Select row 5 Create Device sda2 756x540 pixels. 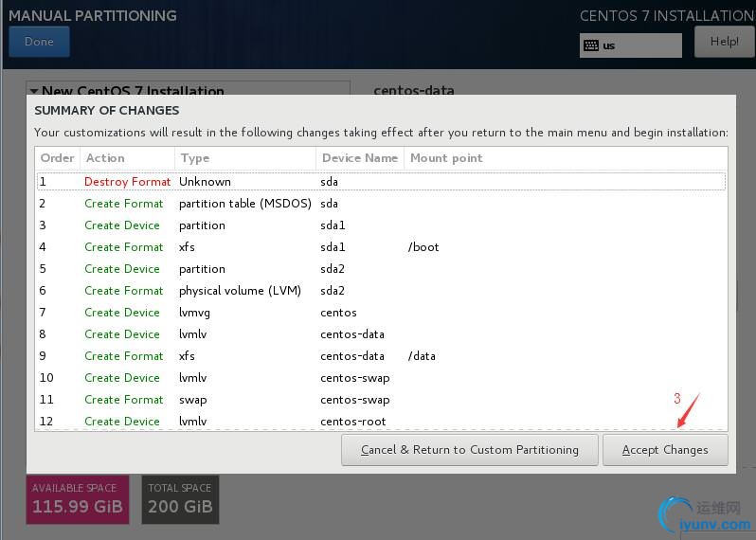[x=381, y=268]
